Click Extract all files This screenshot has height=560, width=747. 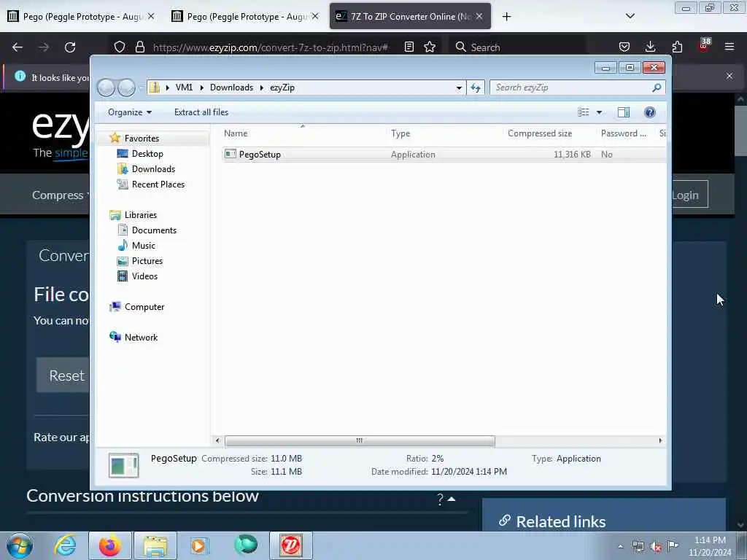(x=201, y=112)
